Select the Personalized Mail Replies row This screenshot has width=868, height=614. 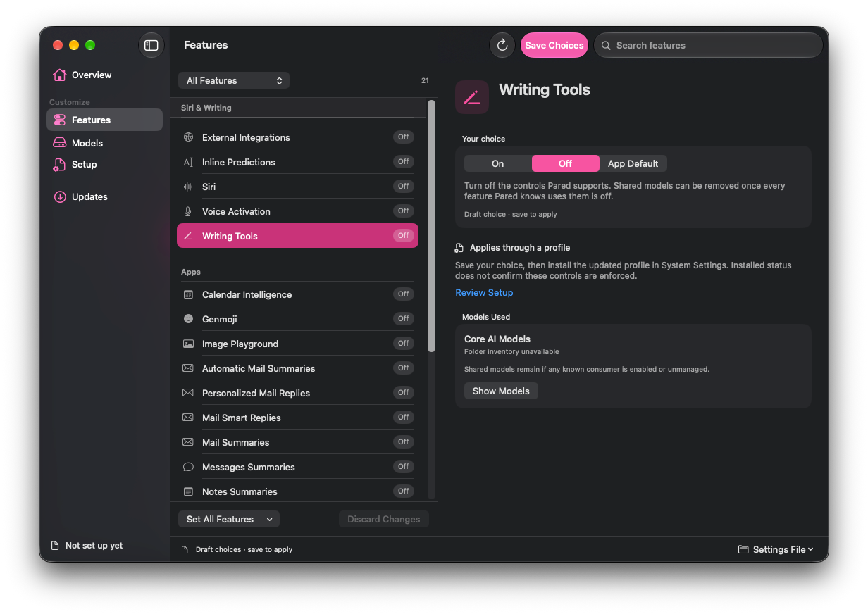pyautogui.click(x=297, y=393)
